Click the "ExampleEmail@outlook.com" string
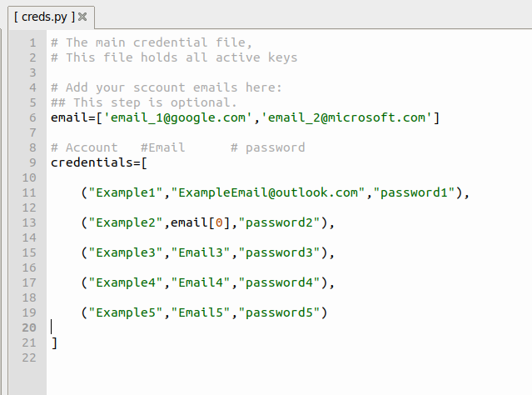This screenshot has height=395, width=532. click(x=268, y=192)
